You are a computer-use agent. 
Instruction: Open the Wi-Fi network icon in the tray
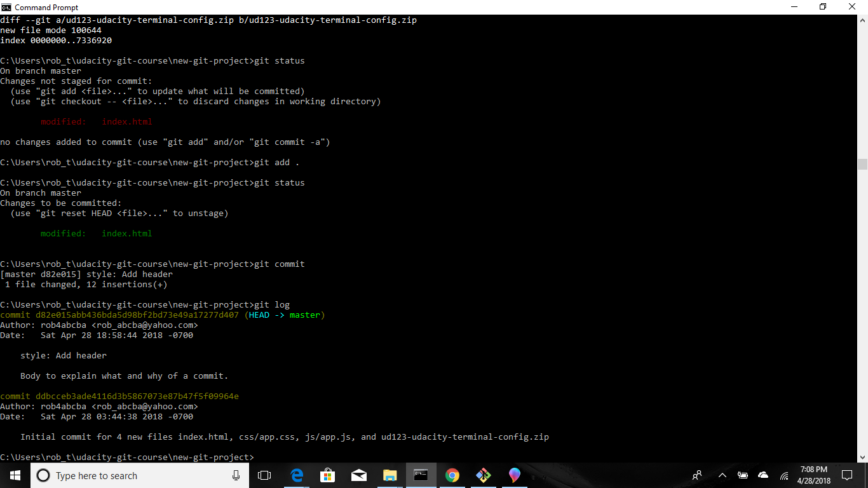(x=783, y=475)
